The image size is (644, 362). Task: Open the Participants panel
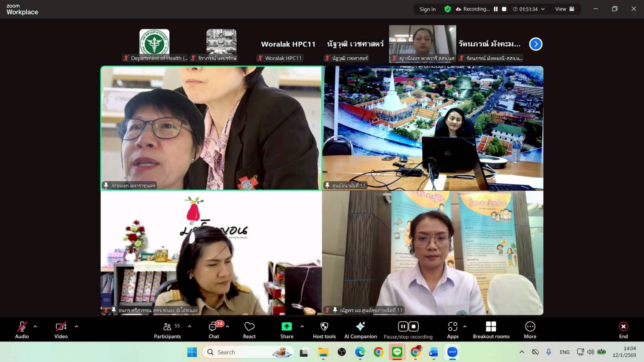pyautogui.click(x=167, y=330)
